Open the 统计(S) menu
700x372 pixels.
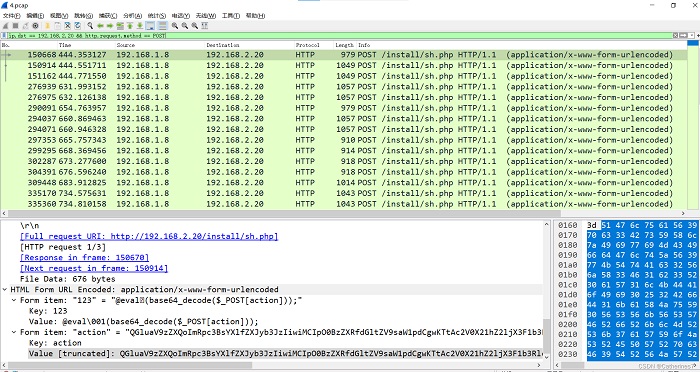156,16
